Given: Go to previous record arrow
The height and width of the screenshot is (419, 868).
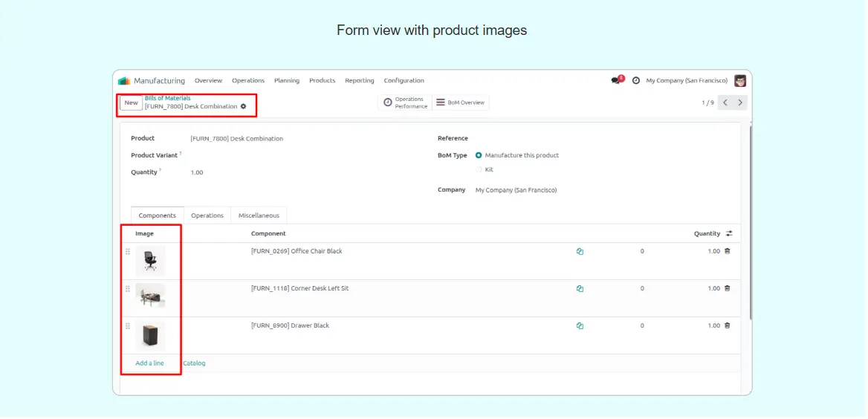Looking at the screenshot, I should tap(725, 103).
